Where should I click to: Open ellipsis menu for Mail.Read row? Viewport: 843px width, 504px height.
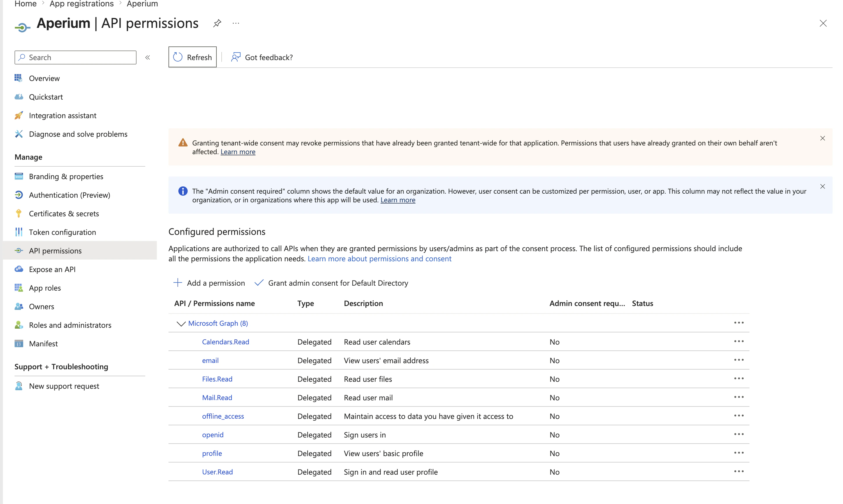point(738,397)
